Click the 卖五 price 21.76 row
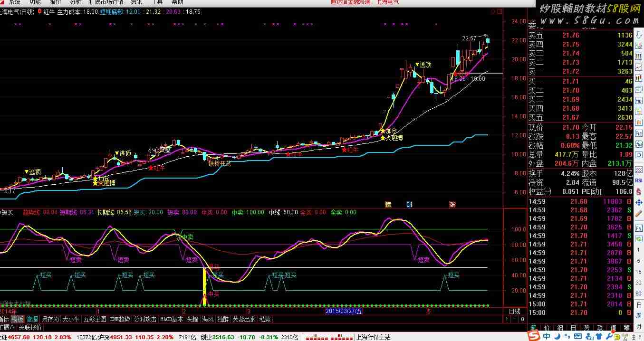644x341 pixels. click(x=580, y=35)
